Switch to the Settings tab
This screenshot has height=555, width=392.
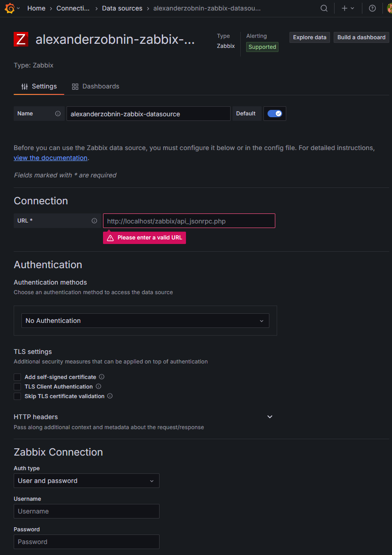[x=39, y=86]
